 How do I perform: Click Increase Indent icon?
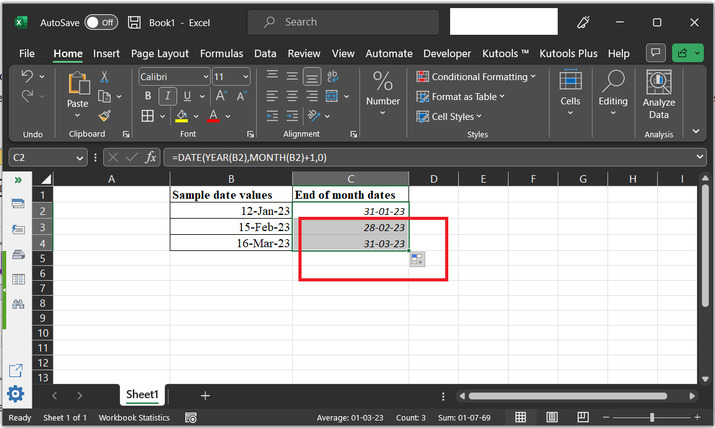point(292,116)
